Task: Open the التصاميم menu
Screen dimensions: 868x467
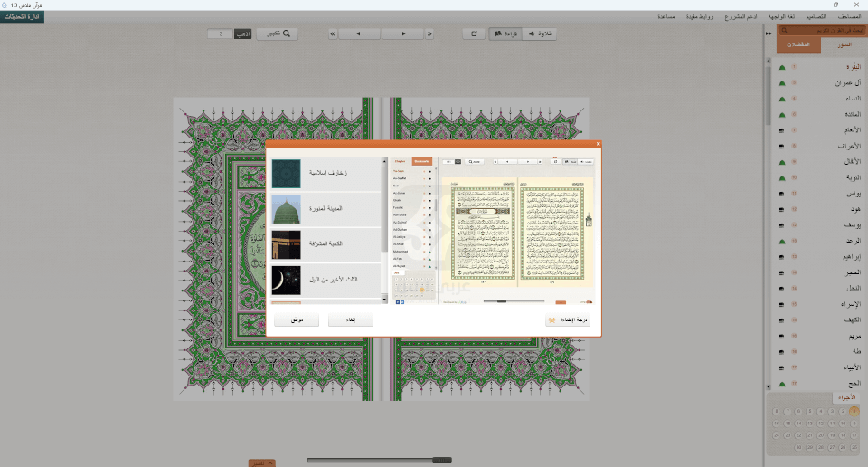Action: (816, 16)
